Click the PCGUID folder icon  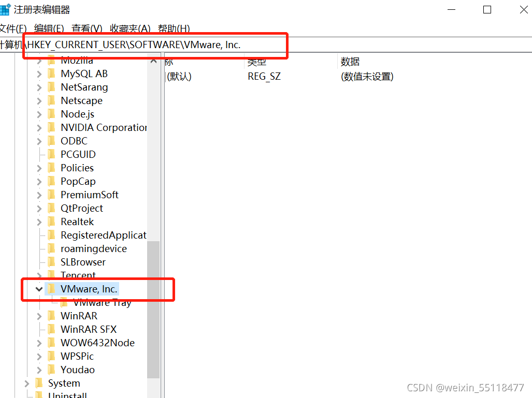click(52, 154)
